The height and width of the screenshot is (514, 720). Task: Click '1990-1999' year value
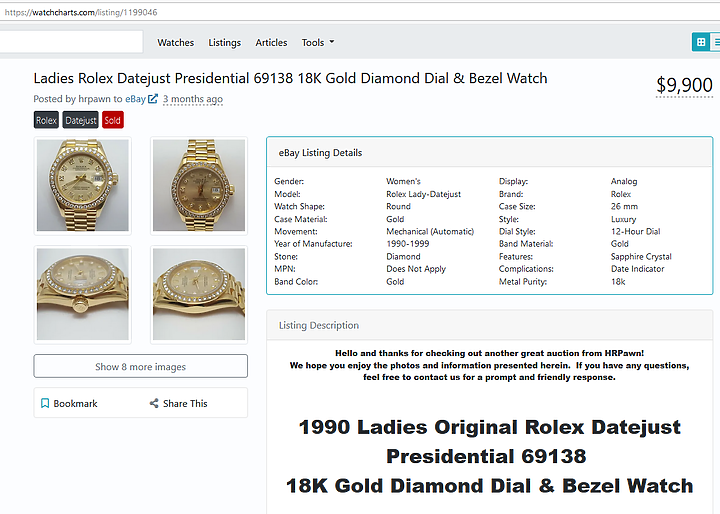408,244
